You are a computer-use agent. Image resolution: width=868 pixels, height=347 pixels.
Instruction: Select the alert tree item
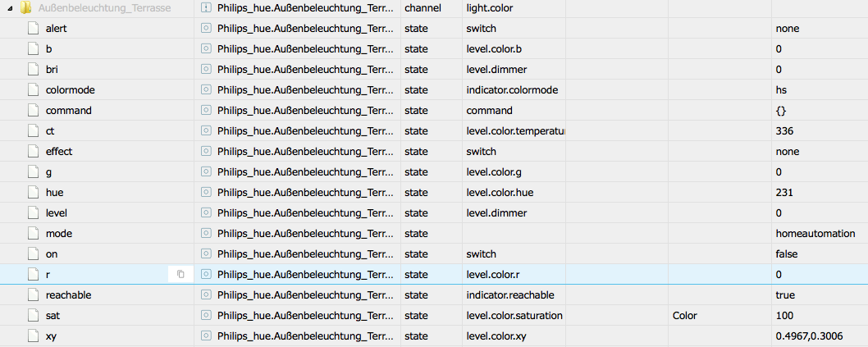tap(56, 28)
